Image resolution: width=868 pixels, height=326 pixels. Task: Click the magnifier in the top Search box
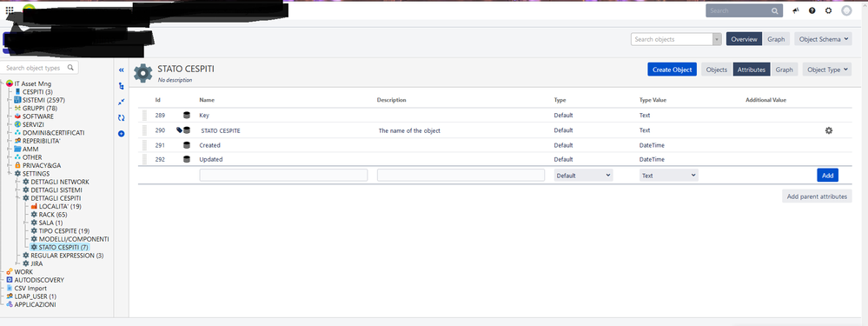[x=775, y=10]
